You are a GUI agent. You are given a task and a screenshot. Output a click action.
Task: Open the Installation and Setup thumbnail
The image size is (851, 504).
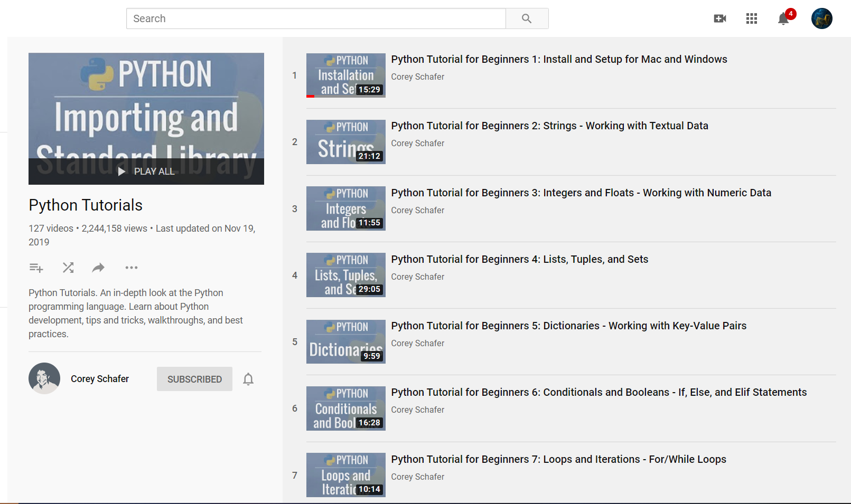[x=345, y=75]
